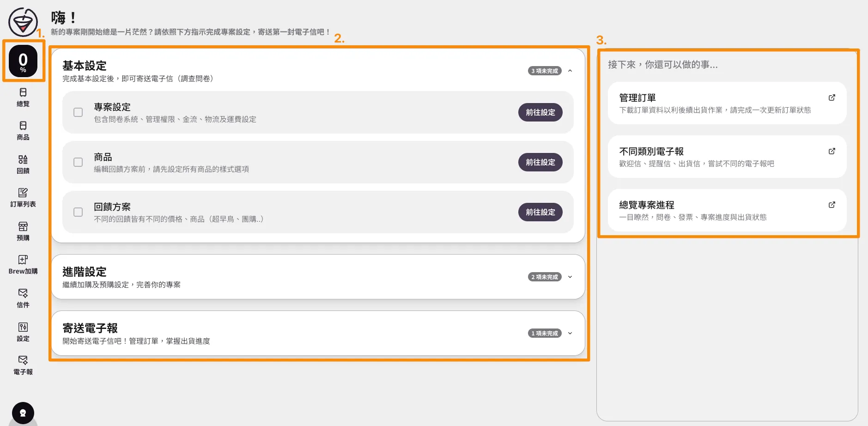Click the cocktail logo icon at top left

point(23,22)
